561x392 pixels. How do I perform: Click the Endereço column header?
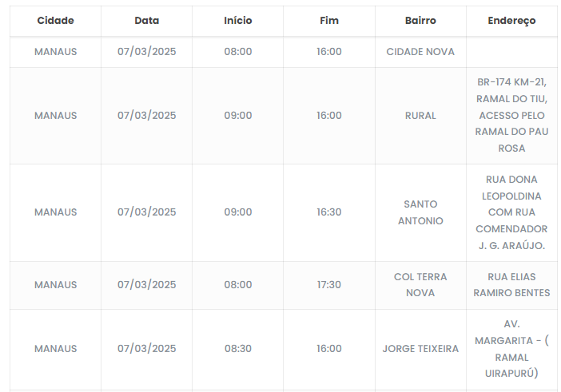511,21
